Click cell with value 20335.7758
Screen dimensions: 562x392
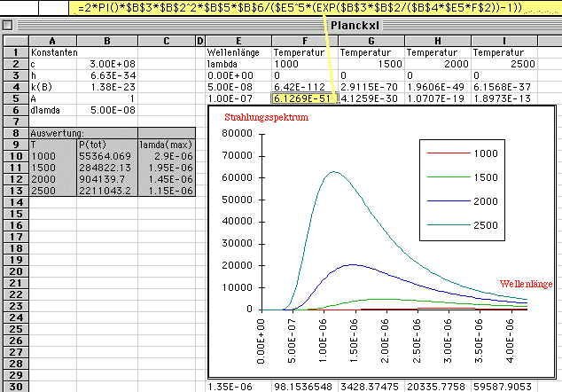tap(438, 387)
